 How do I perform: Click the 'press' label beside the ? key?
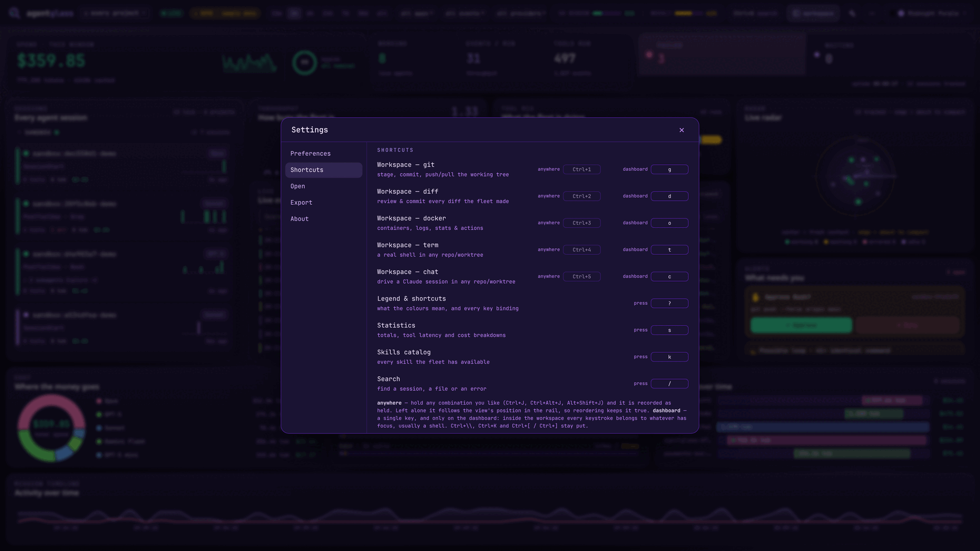(640, 303)
